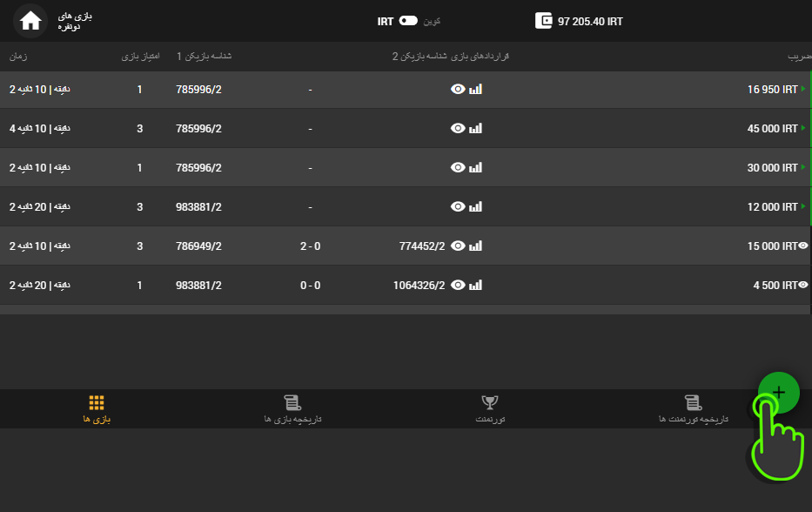Click small eye beside 15 000 IRT amount
This screenshot has height=512, width=812.
pos(803,246)
